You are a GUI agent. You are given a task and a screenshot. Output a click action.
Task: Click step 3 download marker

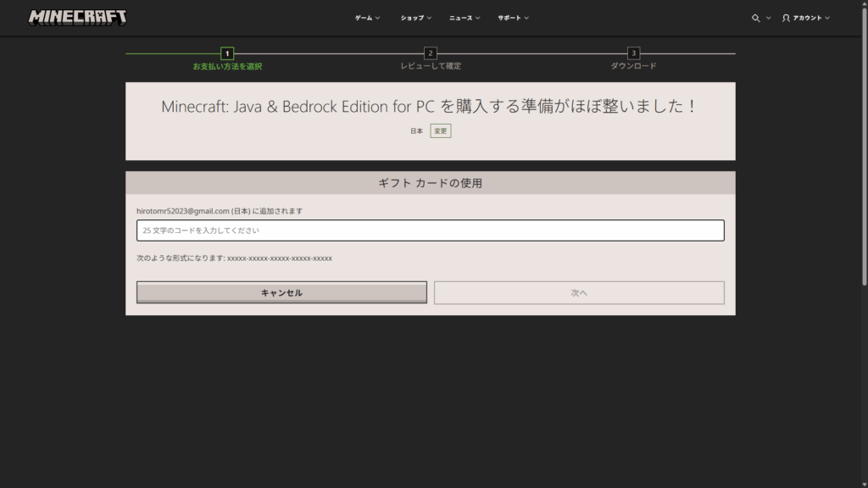click(633, 53)
